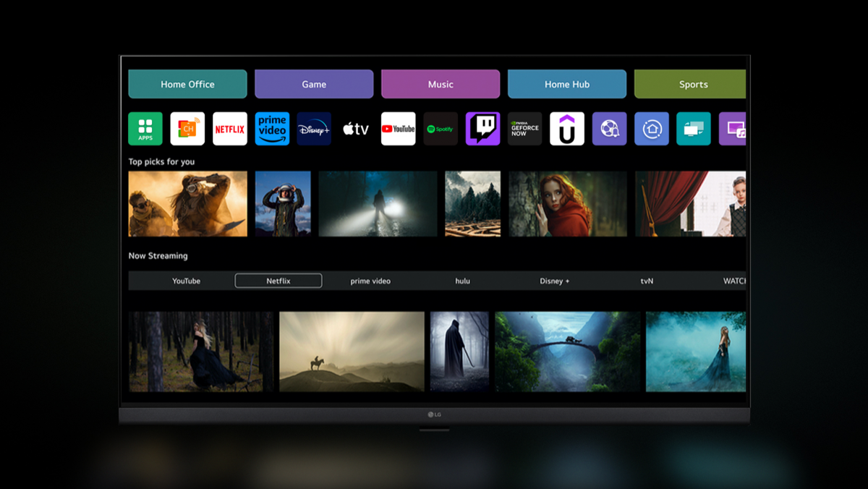Launch the Disney+ app icon
The image size is (868, 489).
(314, 129)
